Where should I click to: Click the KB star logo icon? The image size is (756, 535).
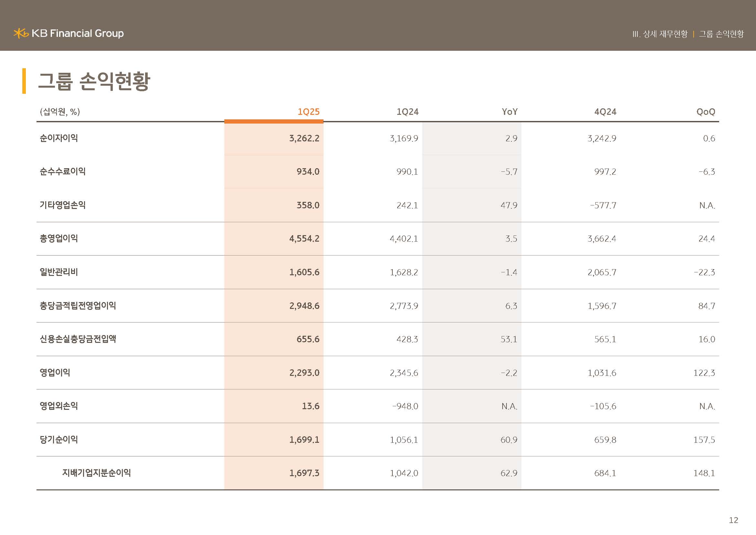tap(21, 33)
